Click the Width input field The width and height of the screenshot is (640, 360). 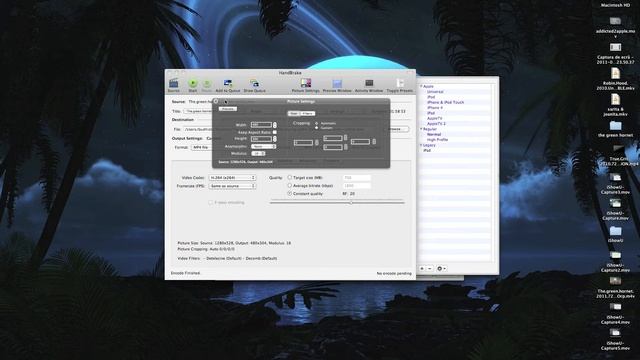tap(261, 125)
